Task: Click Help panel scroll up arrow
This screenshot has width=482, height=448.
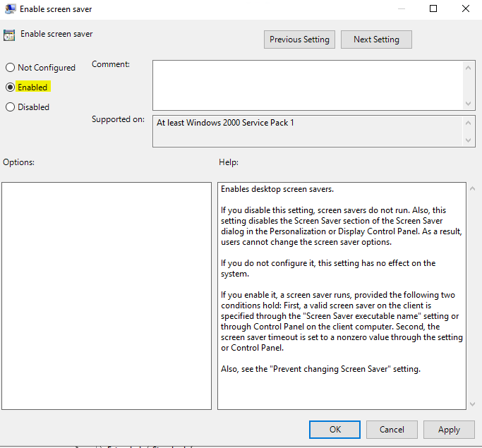Action: coord(472,189)
